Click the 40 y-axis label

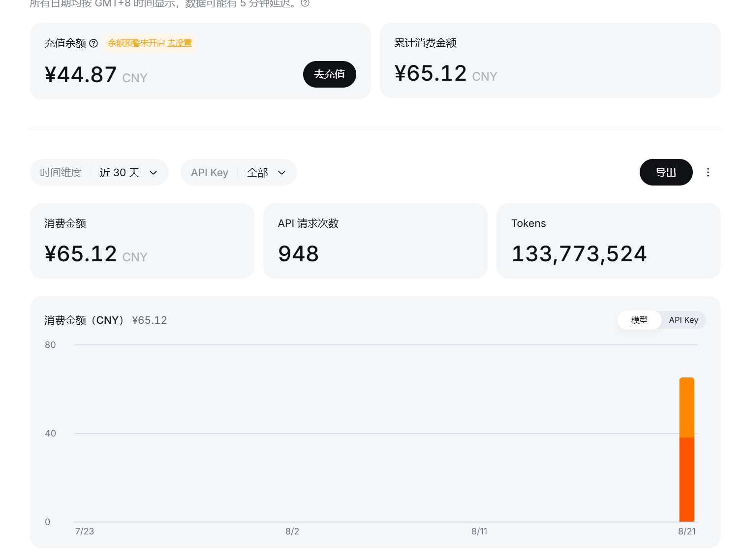click(x=50, y=434)
